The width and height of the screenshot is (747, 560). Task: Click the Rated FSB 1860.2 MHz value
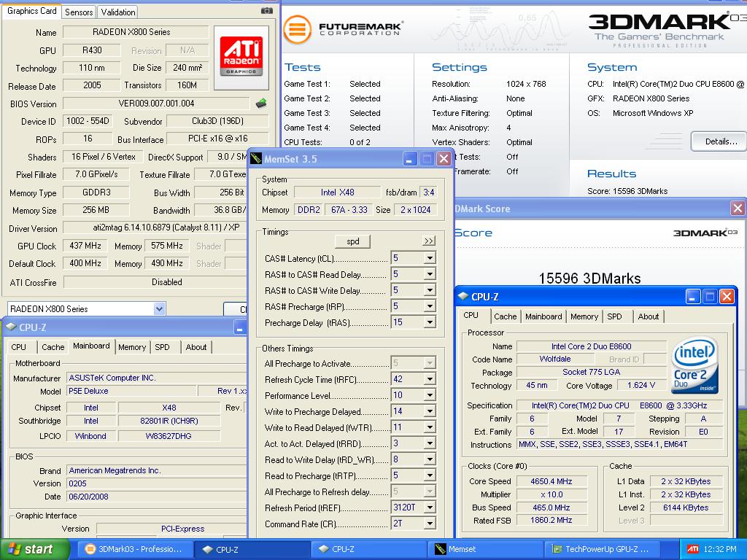551,521
